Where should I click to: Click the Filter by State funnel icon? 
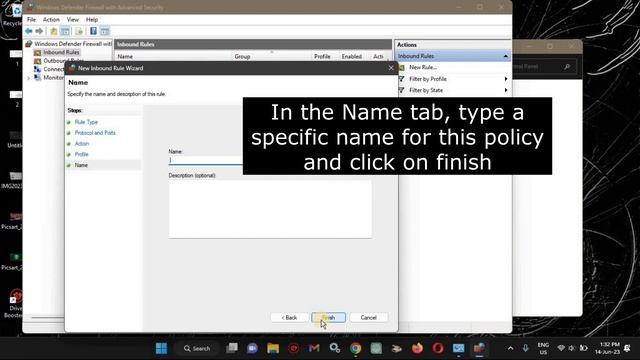[402, 90]
